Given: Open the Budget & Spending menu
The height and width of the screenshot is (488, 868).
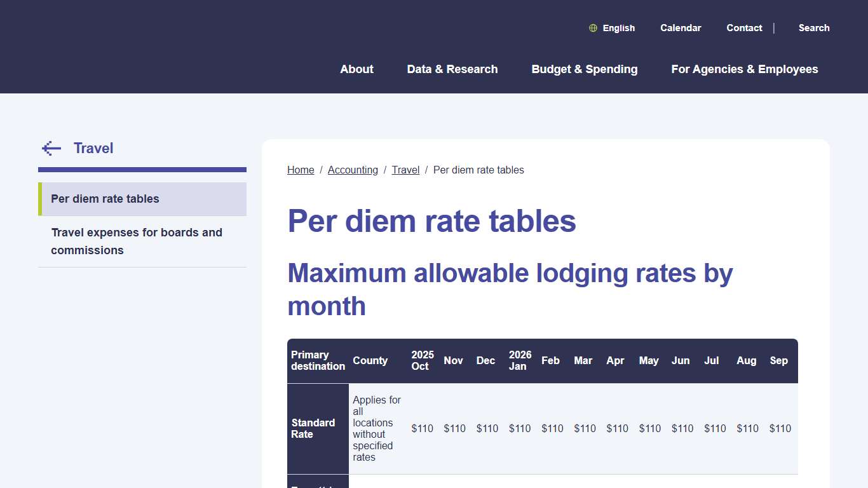Looking at the screenshot, I should click(x=584, y=69).
